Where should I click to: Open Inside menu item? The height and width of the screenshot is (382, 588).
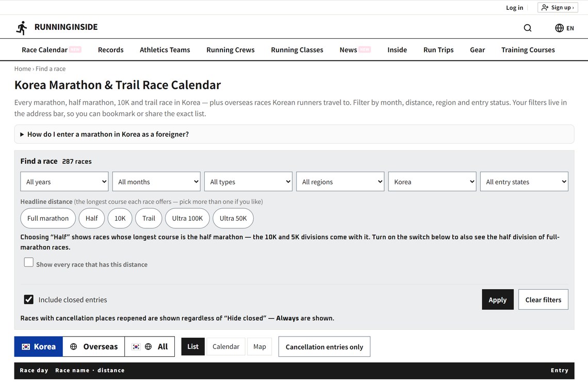click(397, 50)
